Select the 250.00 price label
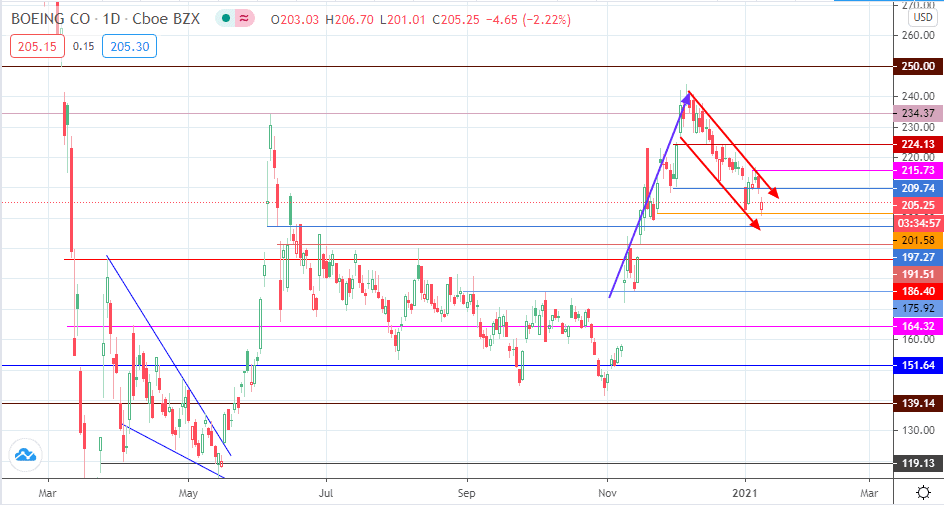 [918, 66]
